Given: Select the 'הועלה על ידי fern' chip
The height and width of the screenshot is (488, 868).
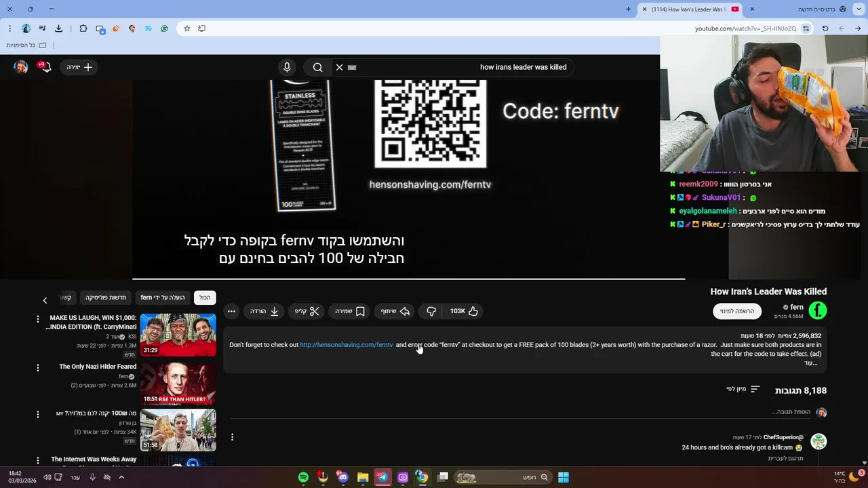Looking at the screenshot, I should [163, 298].
